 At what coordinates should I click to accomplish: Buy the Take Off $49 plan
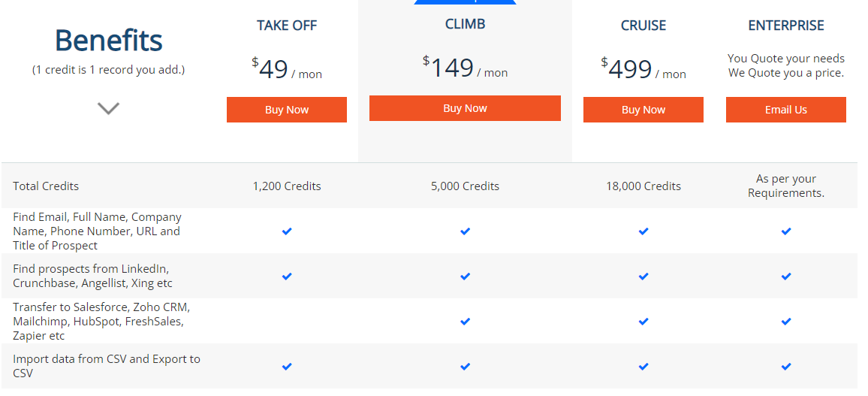pyautogui.click(x=287, y=110)
